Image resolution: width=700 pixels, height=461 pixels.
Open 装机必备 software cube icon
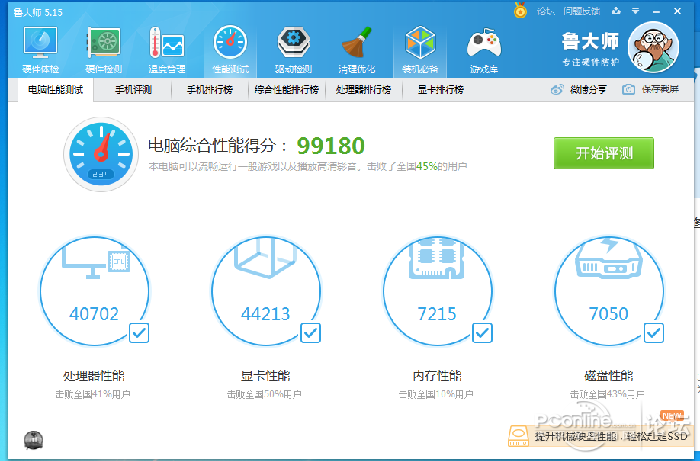(x=420, y=43)
